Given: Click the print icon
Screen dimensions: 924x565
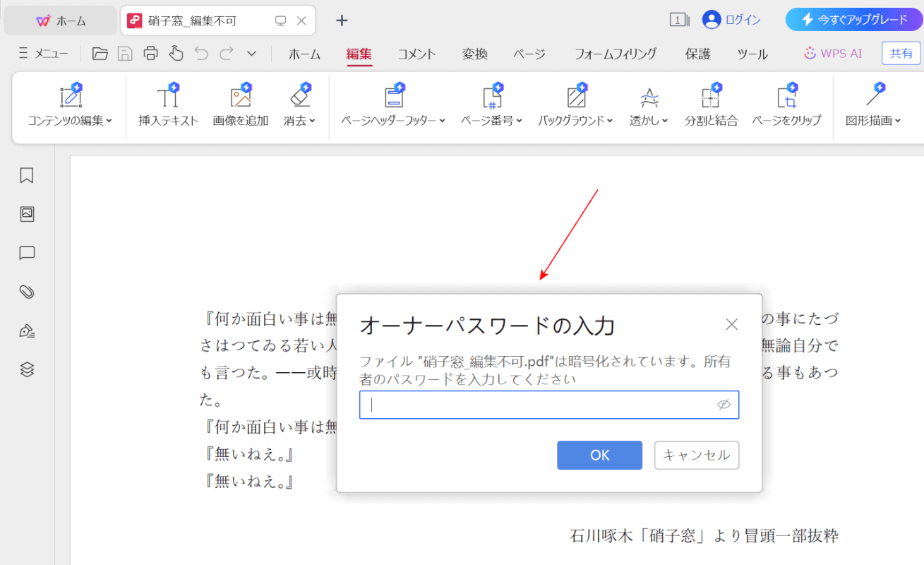Looking at the screenshot, I should click(x=150, y=54).
